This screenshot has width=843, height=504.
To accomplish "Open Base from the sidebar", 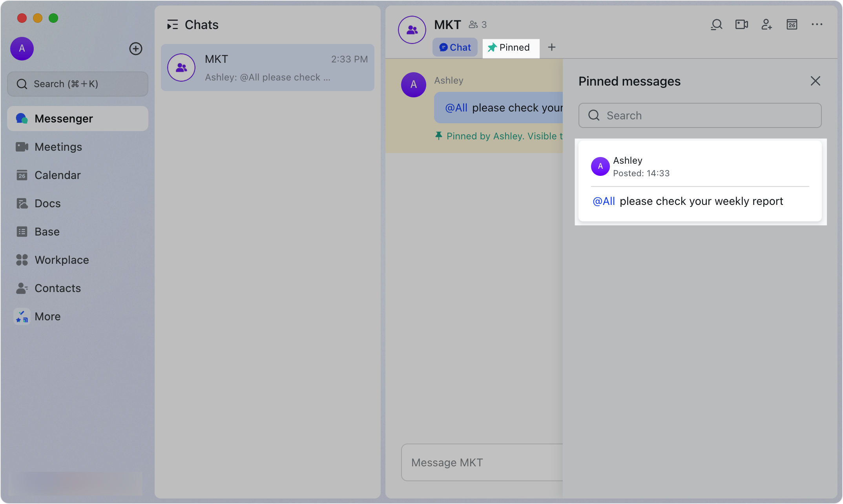I will (47, 232).
